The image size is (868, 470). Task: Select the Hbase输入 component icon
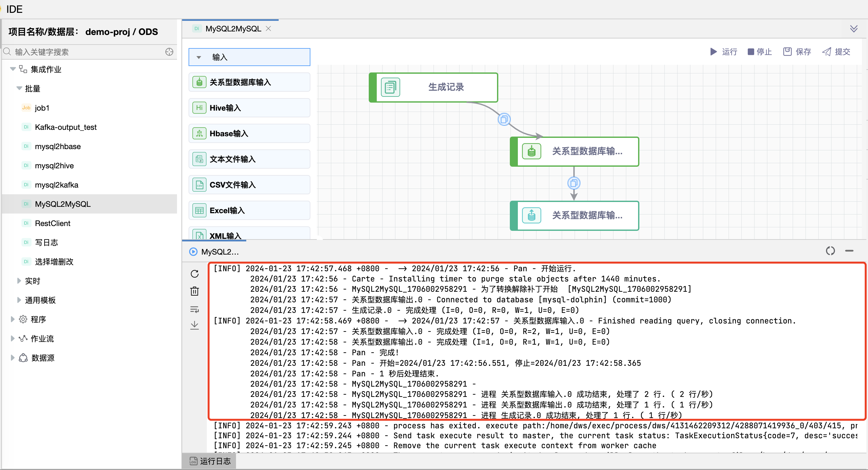[199, 133]
